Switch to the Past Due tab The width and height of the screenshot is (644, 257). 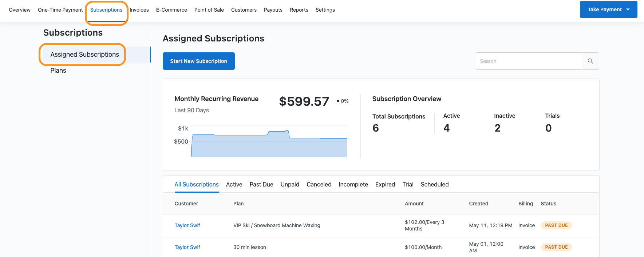[261, 184]
